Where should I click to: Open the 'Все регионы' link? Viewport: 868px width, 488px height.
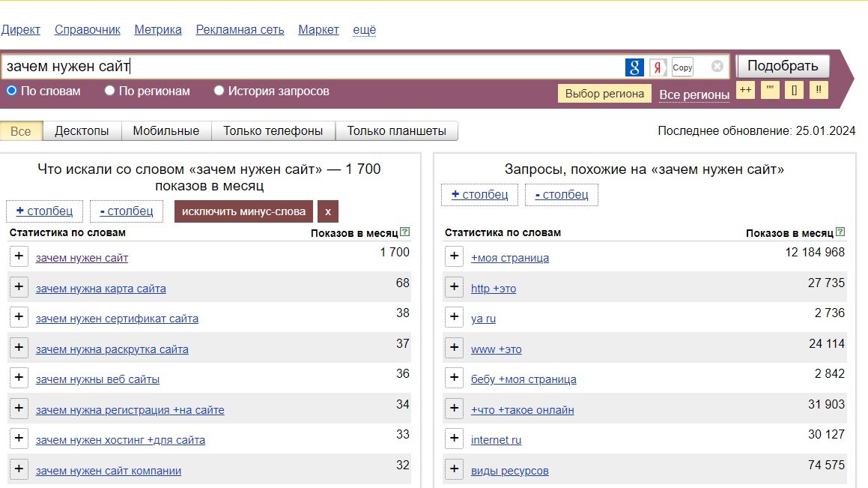(694, 94)
